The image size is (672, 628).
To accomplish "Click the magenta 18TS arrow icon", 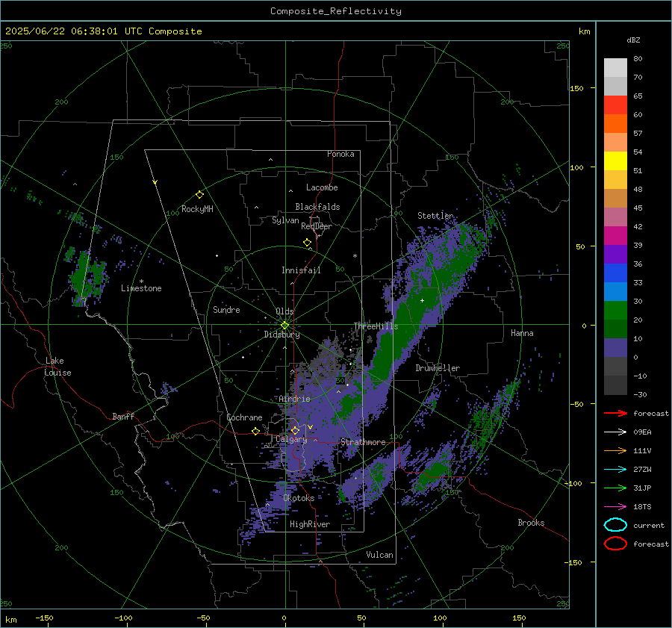I will coord(615,507).
